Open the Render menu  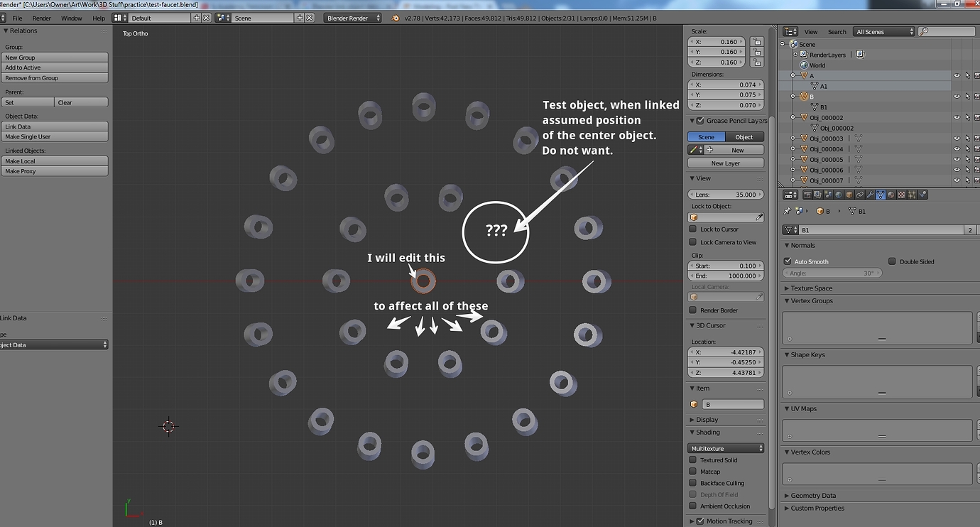(42, 18)
